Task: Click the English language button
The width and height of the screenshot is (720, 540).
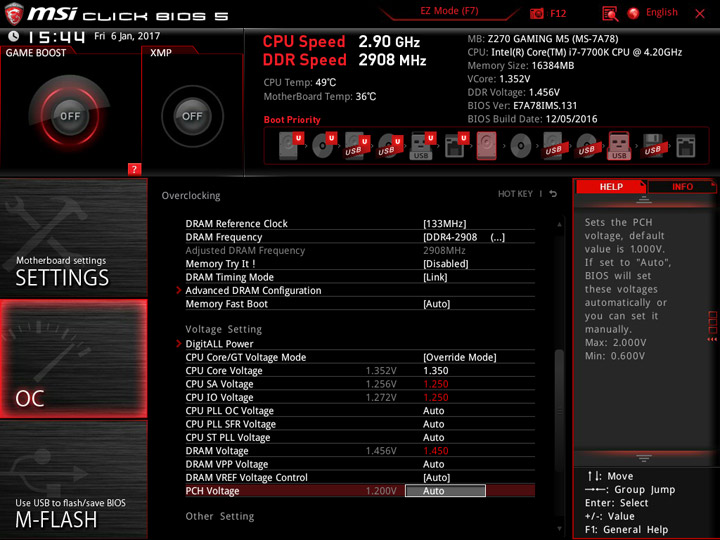Action: [662, 12]
